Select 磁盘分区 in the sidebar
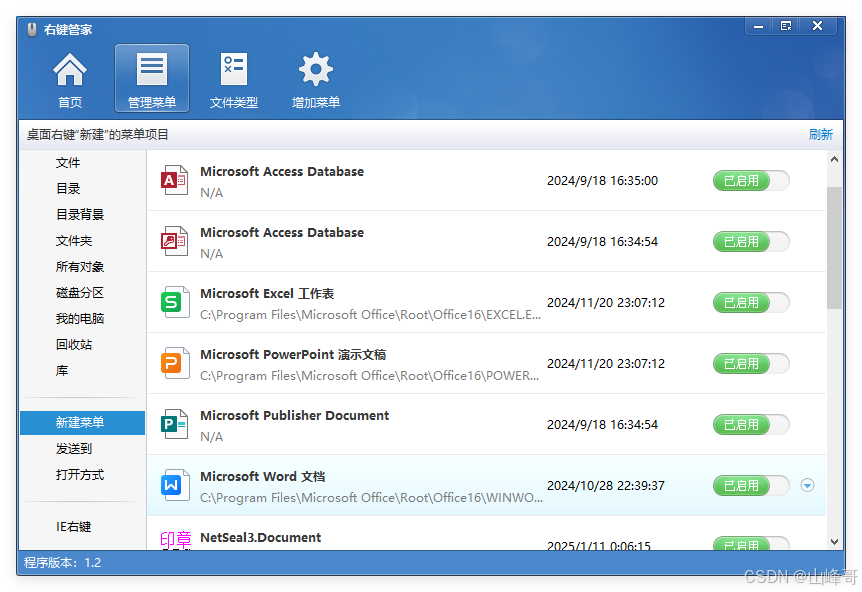 point(82,292)
